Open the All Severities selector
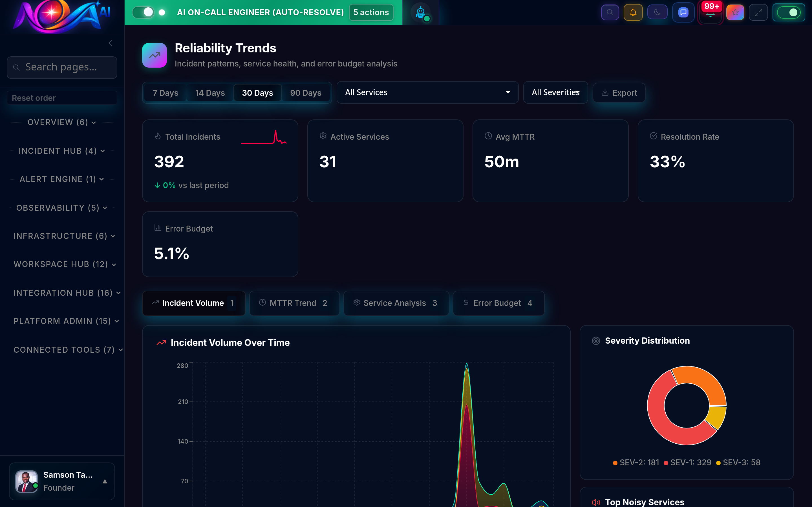 pyautogui.click(x=555, y=92)
